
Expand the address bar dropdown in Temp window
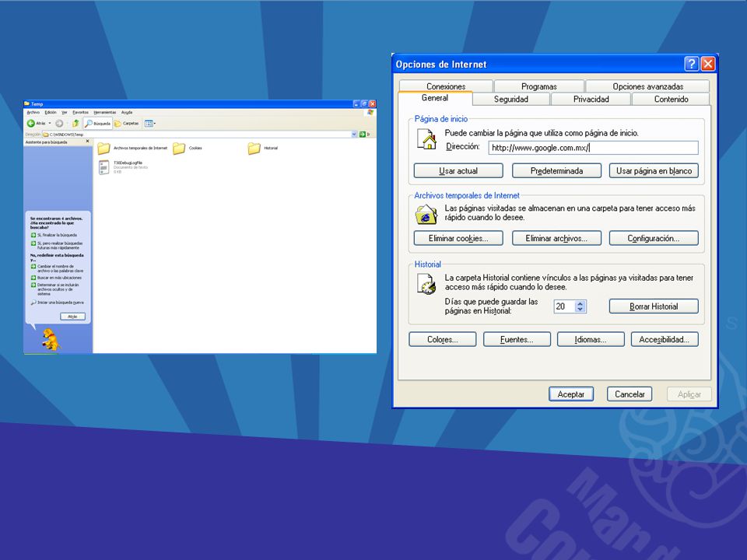(x=354, y=135)
